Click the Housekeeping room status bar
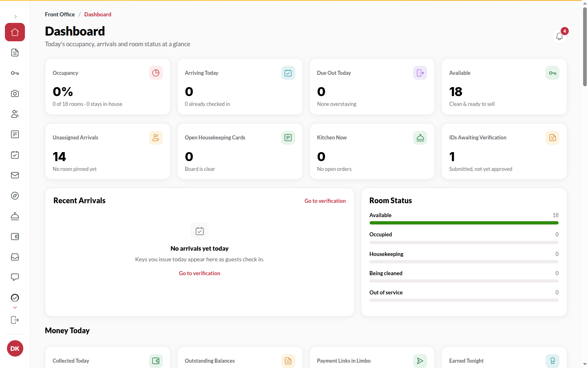The width and height of the screenshot is (588, 368). coord(464,262)
